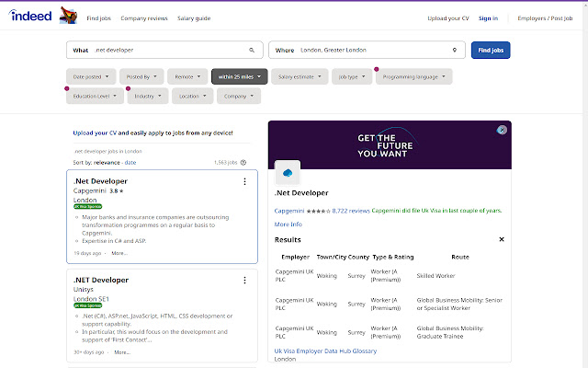Click the help icon beside 1,563 jobs

243,162
